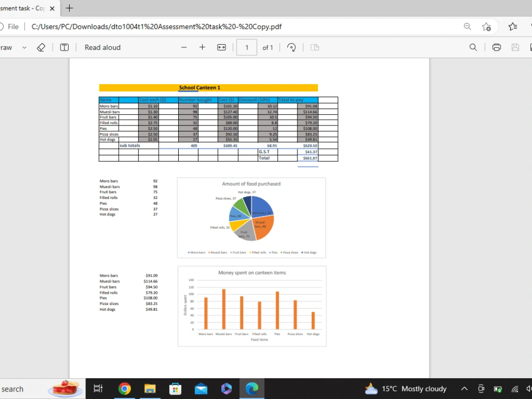Click the Moro bars table row label
The height and width of the screenshot is (399, 532).
[109, 106]
